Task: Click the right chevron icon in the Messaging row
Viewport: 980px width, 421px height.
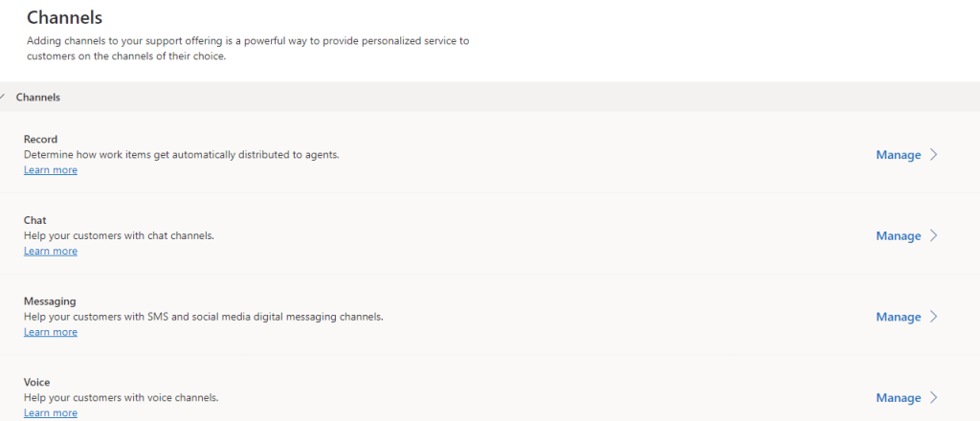Action: [934, 317]
